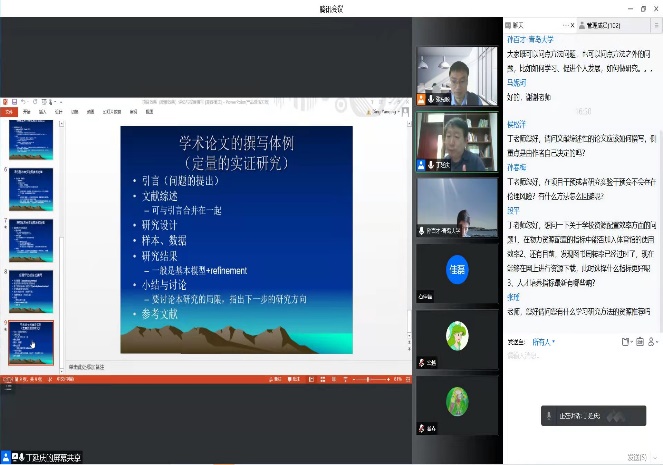This screenshot has height=465, width=663.
Task: Click the emoji icon above the chat input
Action: [626, 341]
